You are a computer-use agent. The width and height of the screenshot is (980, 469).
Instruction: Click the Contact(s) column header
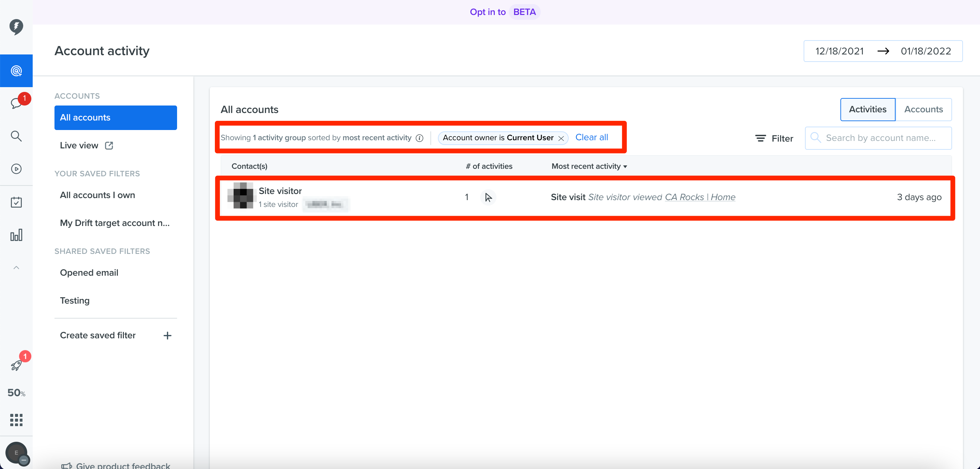[x=249, y=166]
